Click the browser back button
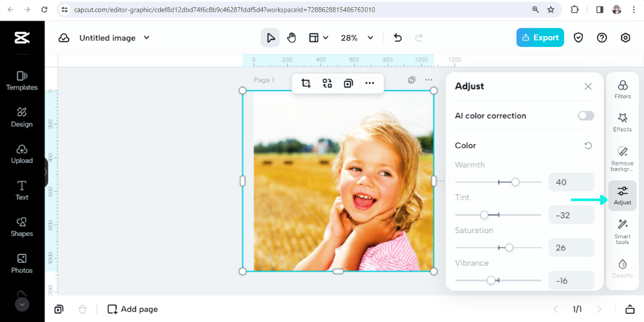644x322 pixels. pyautogui.click(x=10, y=10)
